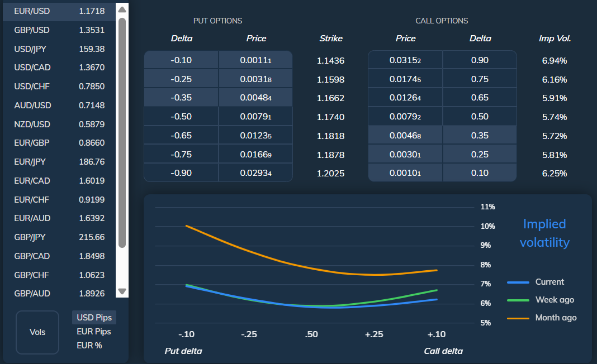The width and height of the screenshot is (597, 364).
Task: Toggle Week ago green legend line
Action: tap(541, 300)
